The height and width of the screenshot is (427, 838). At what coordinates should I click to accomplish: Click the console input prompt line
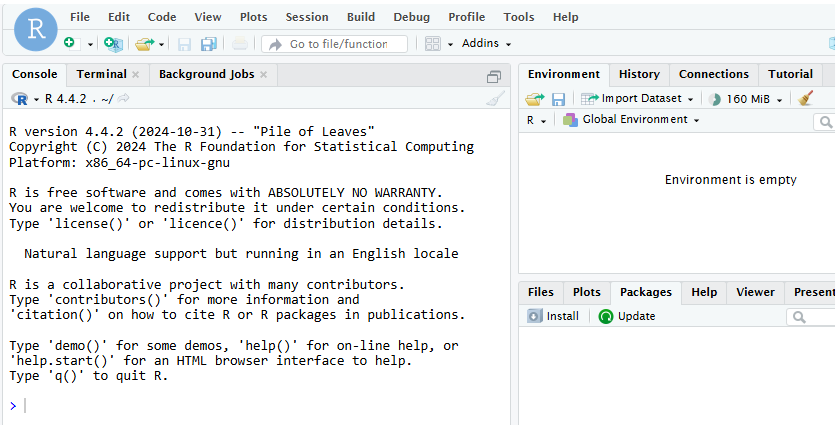point(257,406)
